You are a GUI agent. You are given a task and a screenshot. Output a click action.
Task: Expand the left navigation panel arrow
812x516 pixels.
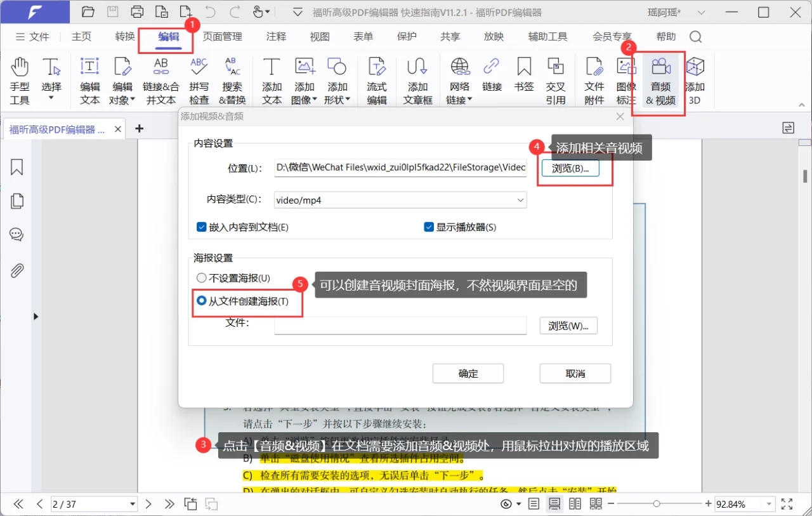tap(36, 316)
